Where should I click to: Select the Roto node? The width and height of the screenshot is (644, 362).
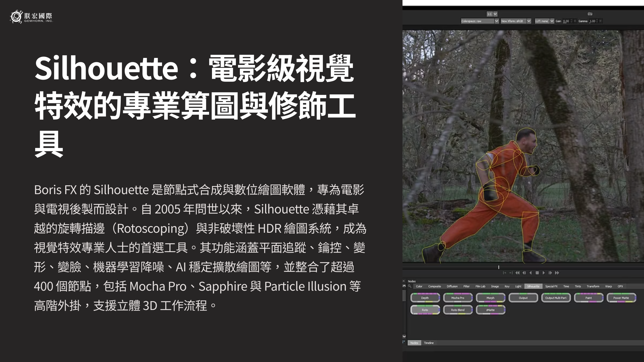click(425, 310)
